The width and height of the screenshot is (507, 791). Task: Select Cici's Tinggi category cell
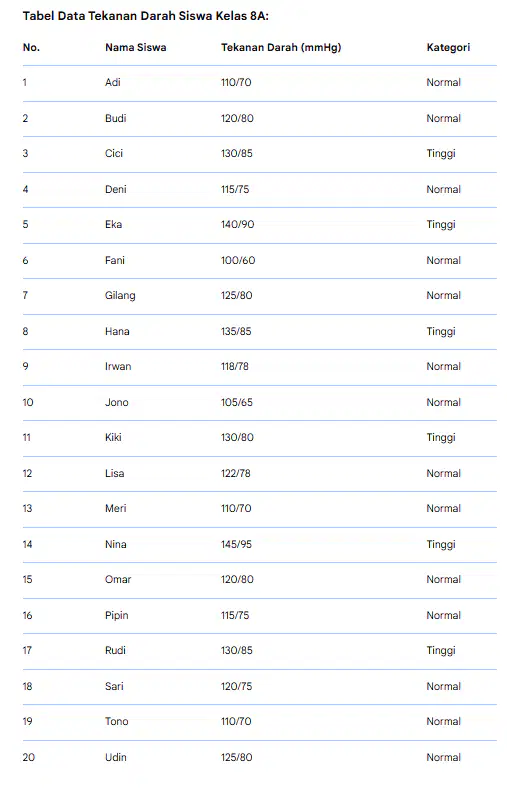[x=441, y=153]
